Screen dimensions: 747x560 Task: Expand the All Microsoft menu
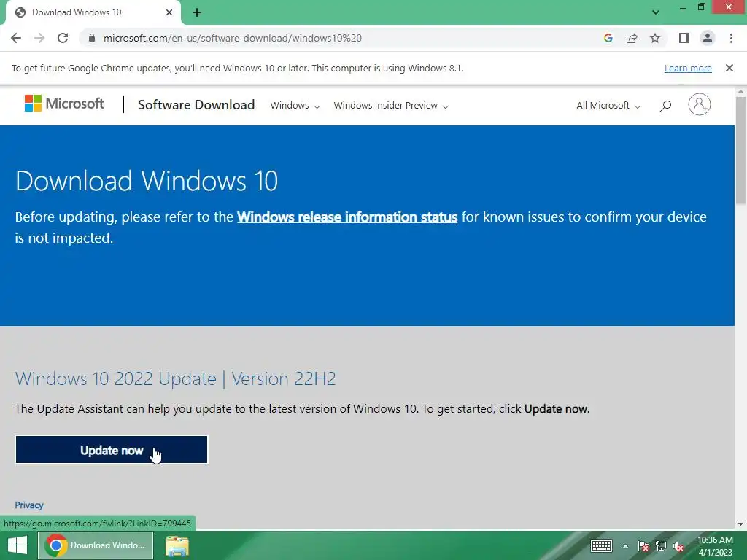click(608, 105)
